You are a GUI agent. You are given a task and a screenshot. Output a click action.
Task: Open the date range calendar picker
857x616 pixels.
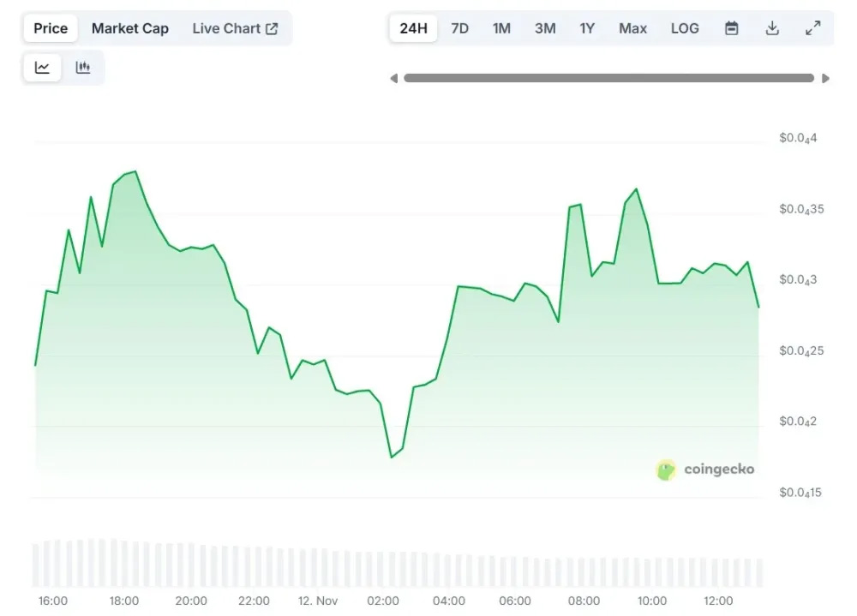tap(731, 27)
